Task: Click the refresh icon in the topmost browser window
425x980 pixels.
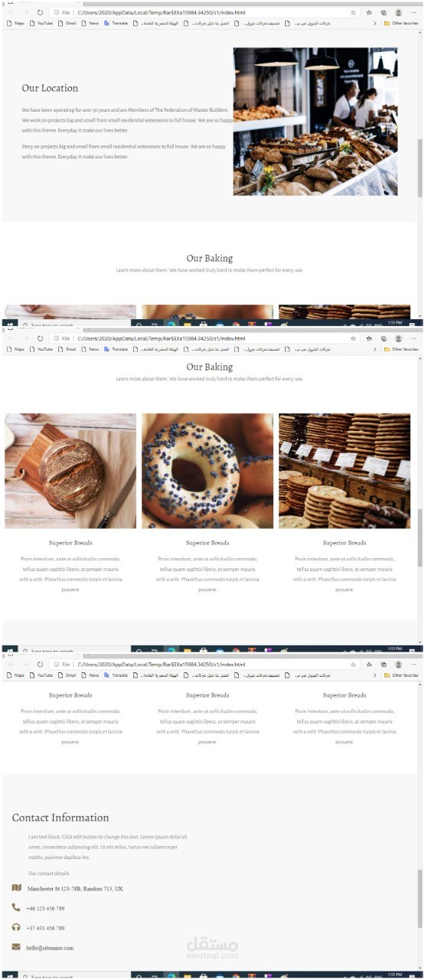Action: pos(41,13)
